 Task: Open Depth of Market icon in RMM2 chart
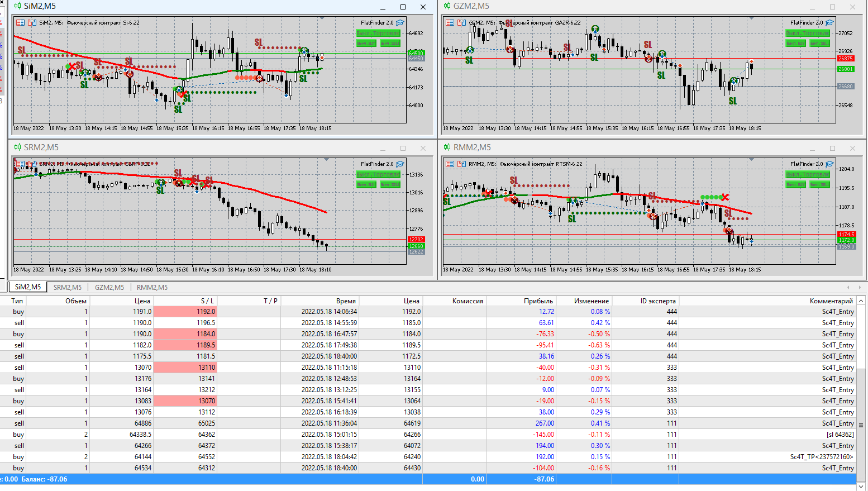click(461, 164)
